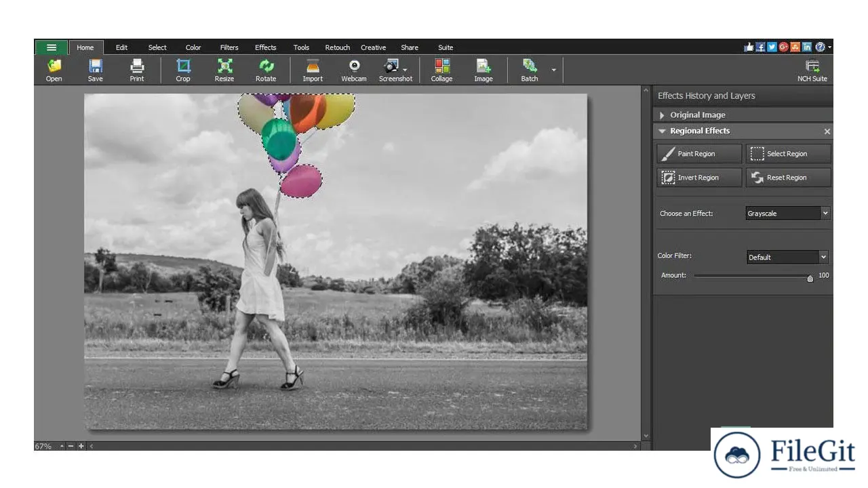
Task: Open the NCH Suite icon
Action: point(812,70)
